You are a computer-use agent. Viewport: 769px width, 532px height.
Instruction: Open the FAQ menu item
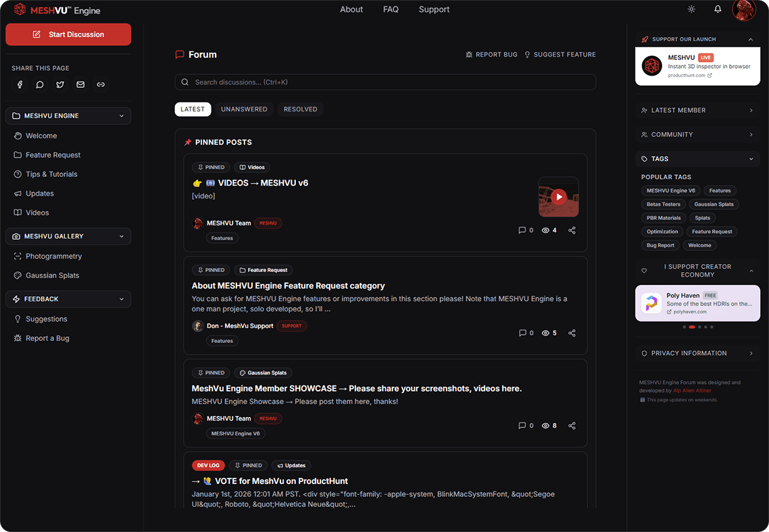391,9
